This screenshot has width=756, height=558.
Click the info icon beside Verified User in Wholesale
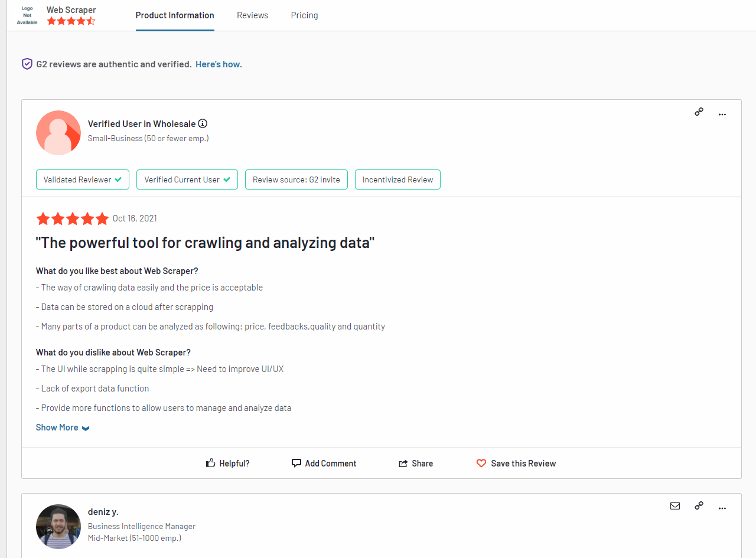(203, 123)
